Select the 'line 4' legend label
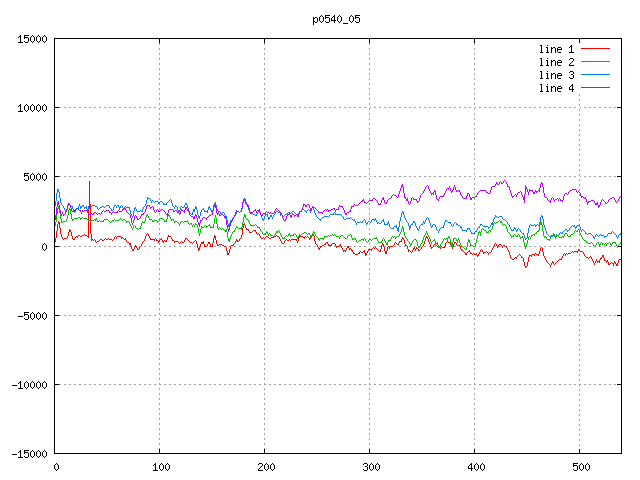The image size is (640, 480). pos(556,88)
